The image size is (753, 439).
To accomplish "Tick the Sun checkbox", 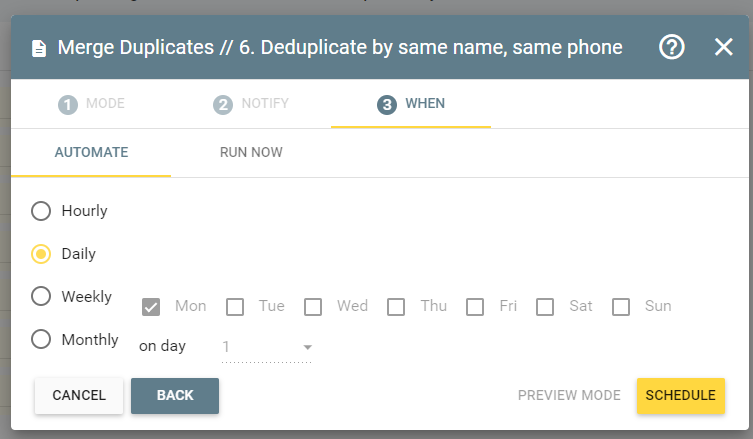I will 620,307.
